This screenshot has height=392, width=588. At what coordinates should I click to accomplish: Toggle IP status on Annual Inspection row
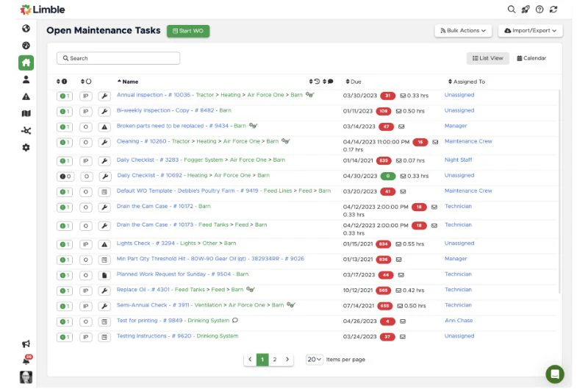[x=86, y=96]
